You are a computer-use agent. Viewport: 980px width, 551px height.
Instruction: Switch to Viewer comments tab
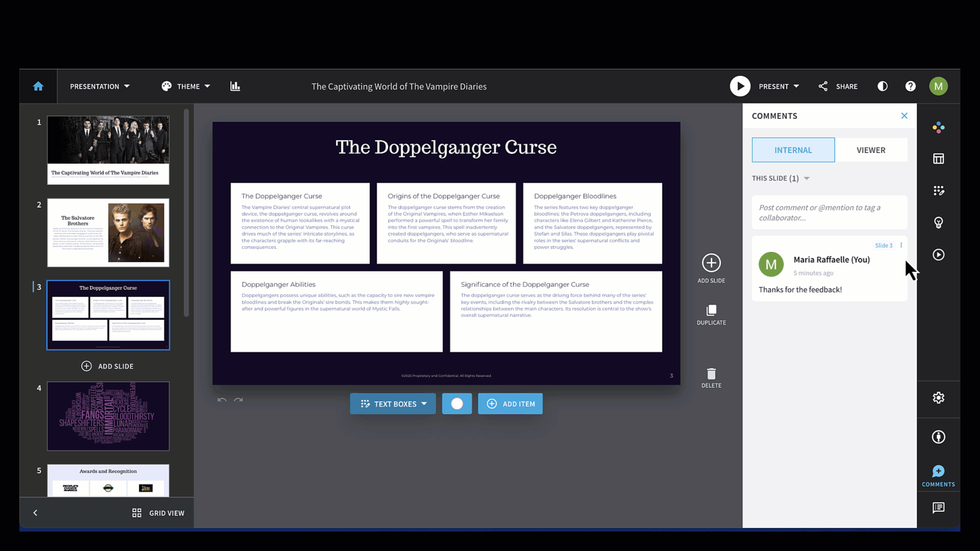[871, 150]
